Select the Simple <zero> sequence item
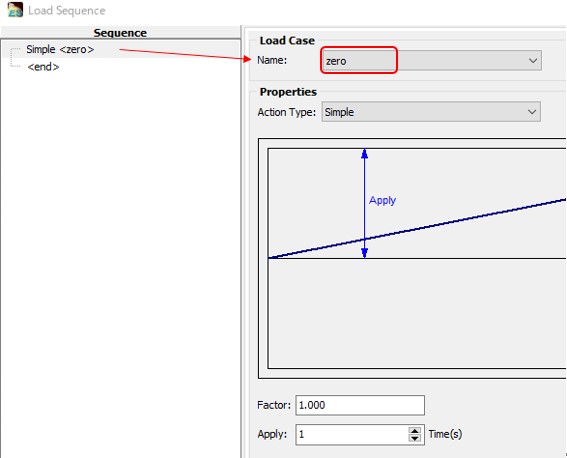 60,49
